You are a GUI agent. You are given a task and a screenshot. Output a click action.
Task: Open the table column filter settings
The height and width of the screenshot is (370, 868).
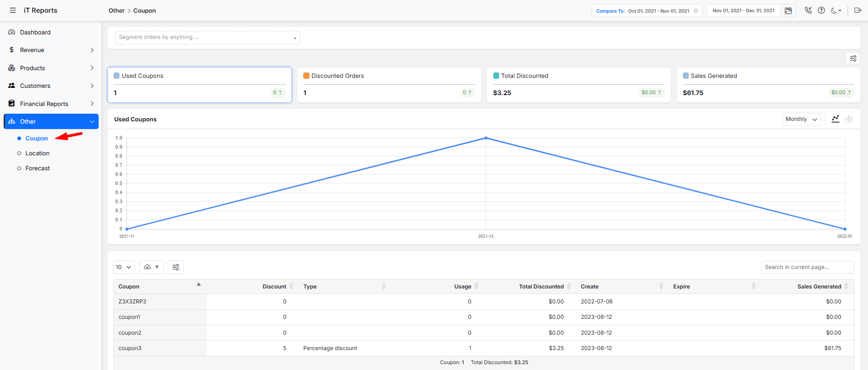click(x=176, y=267)
